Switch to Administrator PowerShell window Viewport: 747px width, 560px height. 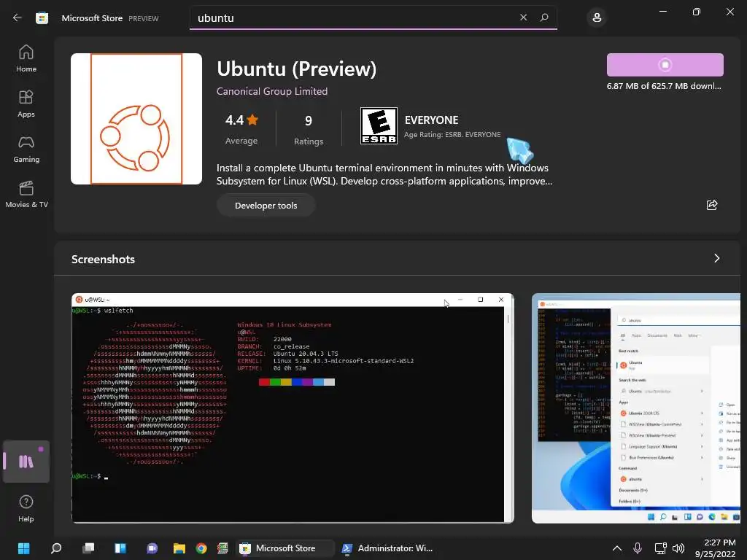(x=388, y=548)
